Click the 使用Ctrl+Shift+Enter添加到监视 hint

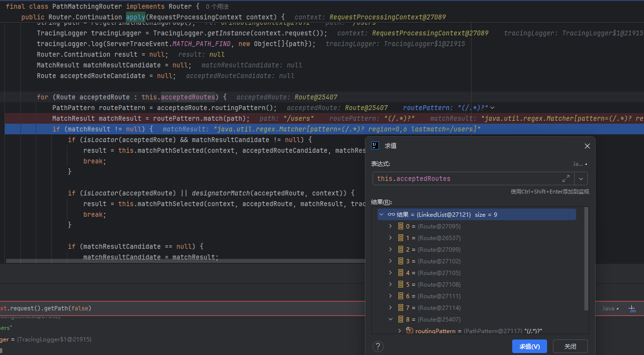550,192
